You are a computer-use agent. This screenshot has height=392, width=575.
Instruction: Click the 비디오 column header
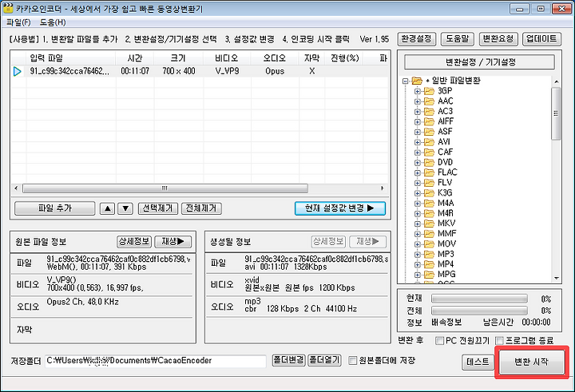click(x=227, y=58)
